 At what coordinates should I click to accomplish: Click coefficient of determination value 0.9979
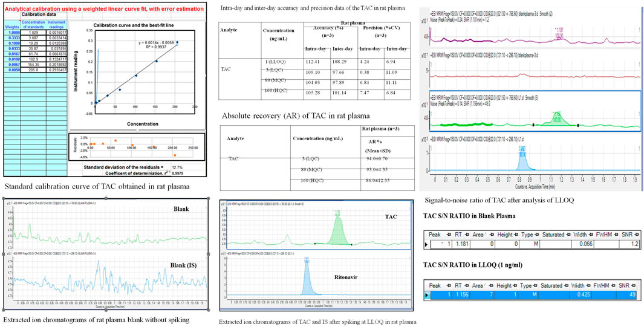point(177,173)
